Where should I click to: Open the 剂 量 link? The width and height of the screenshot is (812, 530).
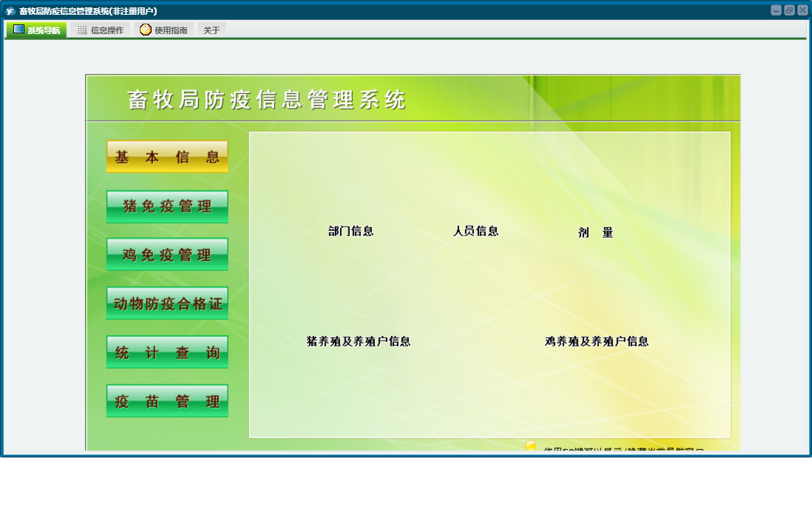[595, 233]
